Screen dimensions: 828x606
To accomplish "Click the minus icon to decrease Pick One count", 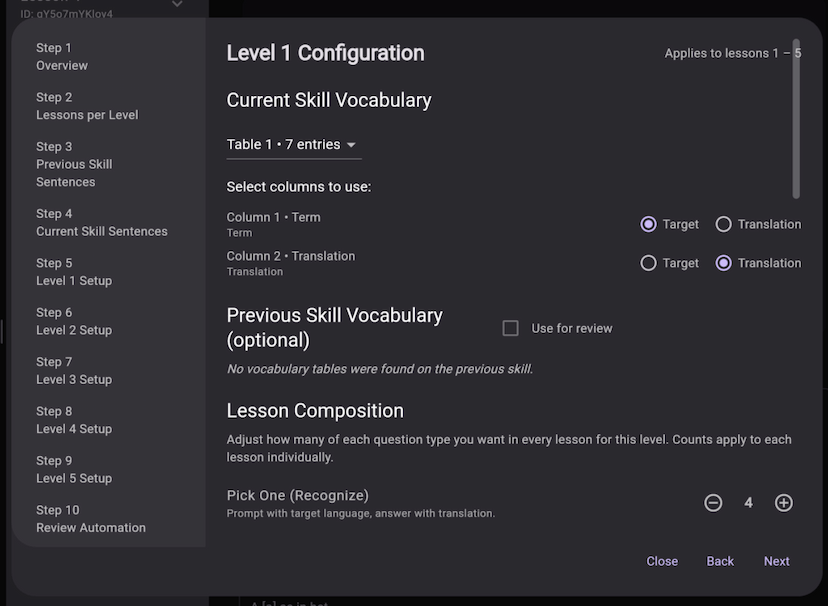I will click(x=713, y=502).
